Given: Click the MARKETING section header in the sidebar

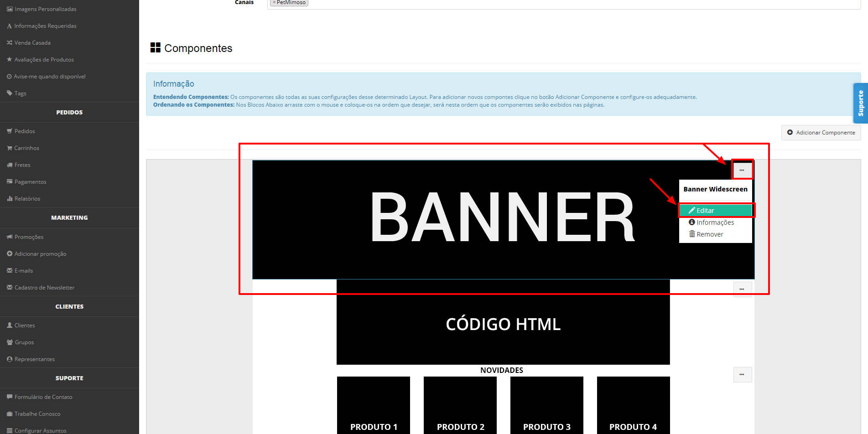Looking at the screenshot, I should point(69,218).
